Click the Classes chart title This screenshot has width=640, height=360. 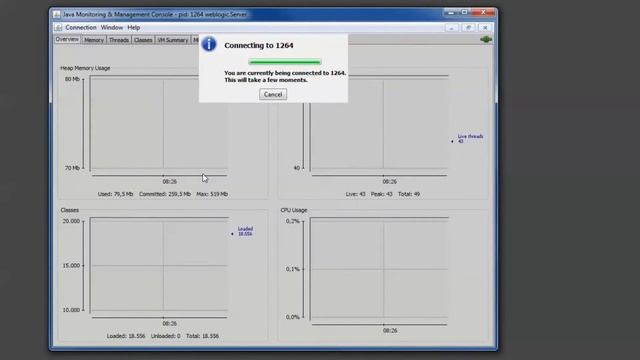click(x=70, y=210)
